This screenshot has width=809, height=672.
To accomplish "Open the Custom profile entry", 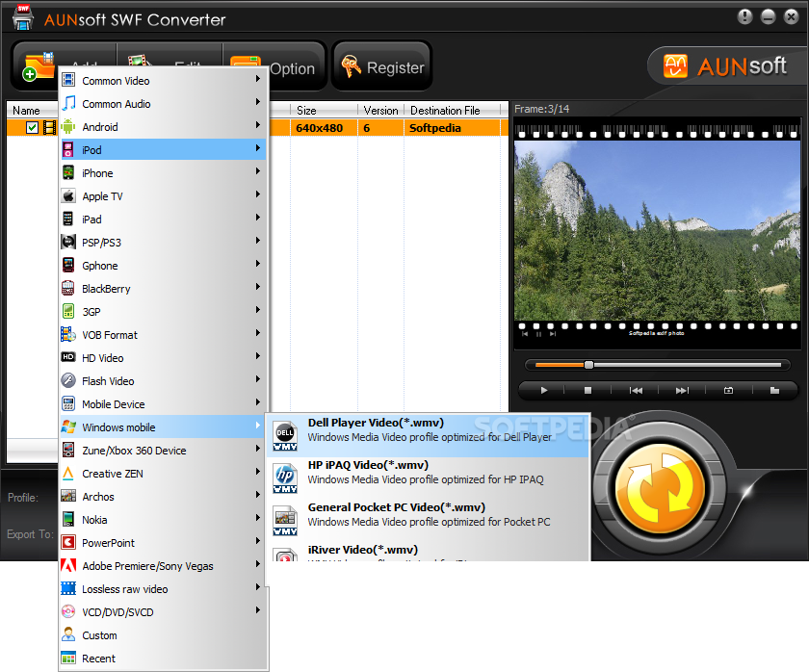I will (164, 634).
